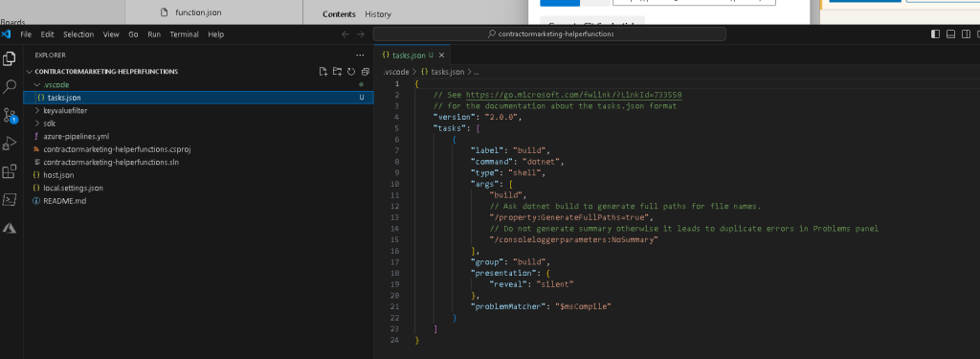Open the Run menu

click(154, 34)
